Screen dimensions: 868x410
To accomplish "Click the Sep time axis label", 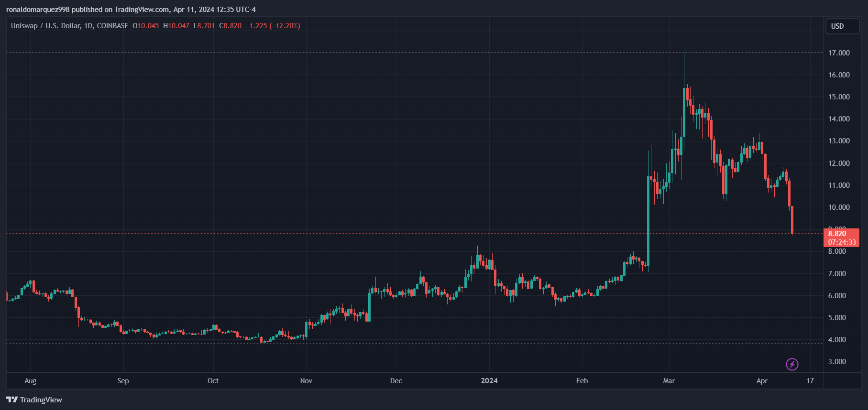I will pyautogui.click(x=123, y=381).
